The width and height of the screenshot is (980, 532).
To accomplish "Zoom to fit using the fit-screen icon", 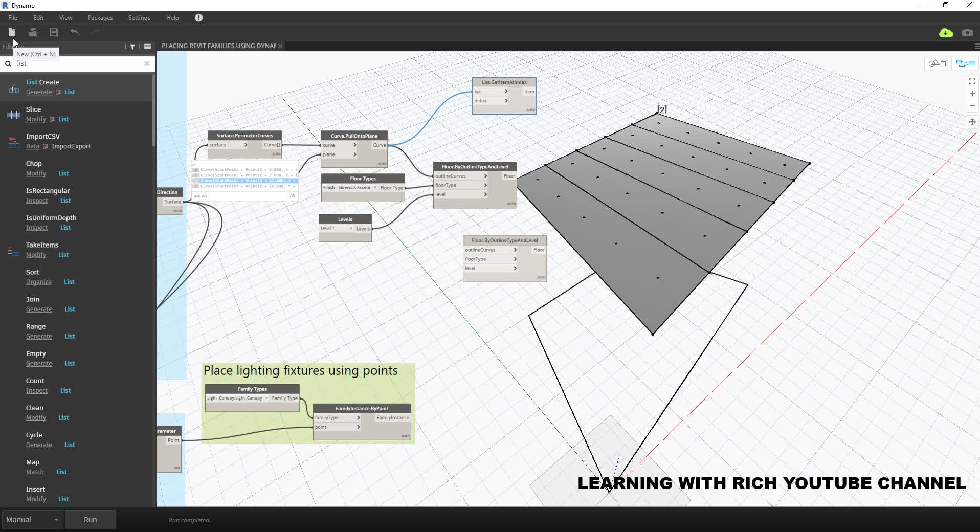I will tap(971, 81).
